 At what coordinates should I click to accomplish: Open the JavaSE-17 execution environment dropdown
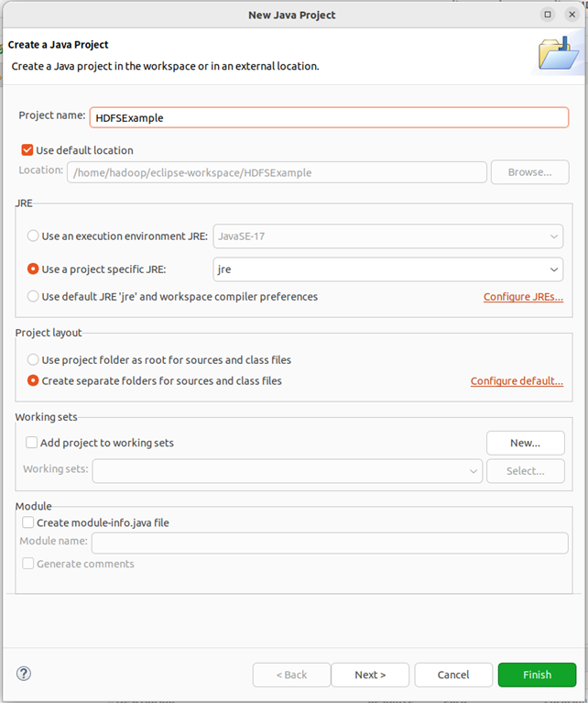[387, 236]
